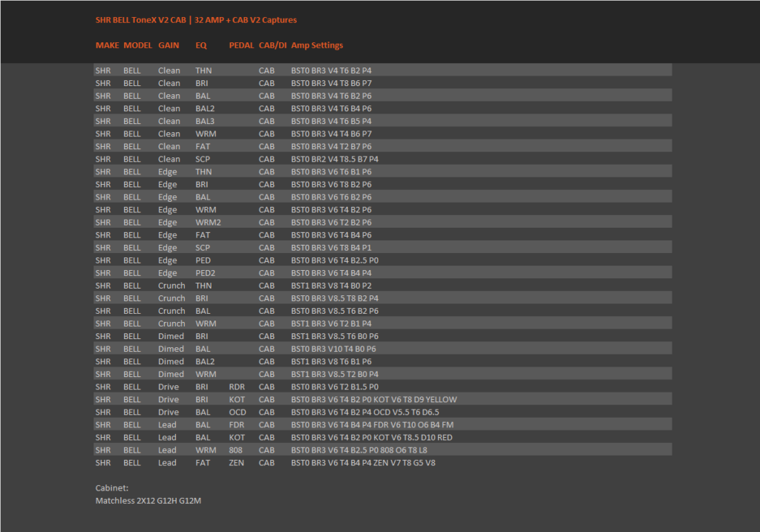Select settings BST0 BR3 V6 T6 B1 P6
Image resolution: width=760 pixels, height=532 pixels.
click(331, 171)
